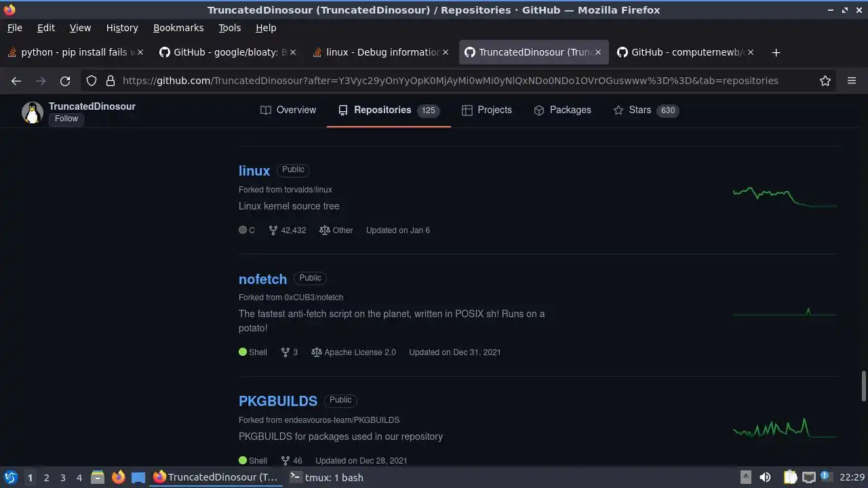Open the linux repository link
868x488 pixels.
click(254, 171)
